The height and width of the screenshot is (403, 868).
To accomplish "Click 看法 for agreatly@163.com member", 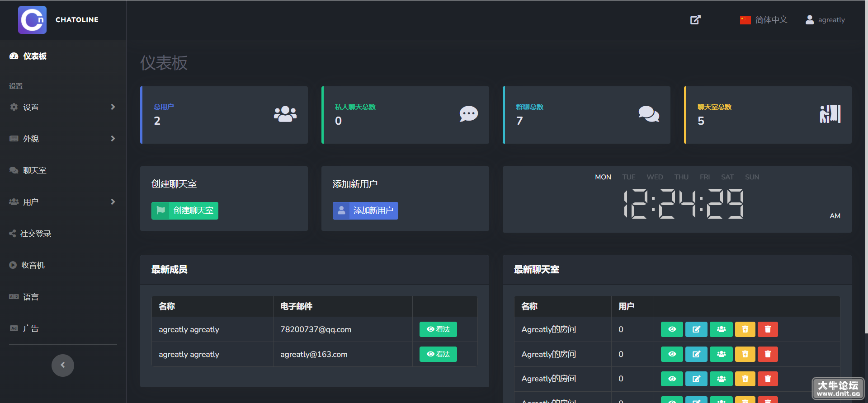I will [x=438, y=354].
